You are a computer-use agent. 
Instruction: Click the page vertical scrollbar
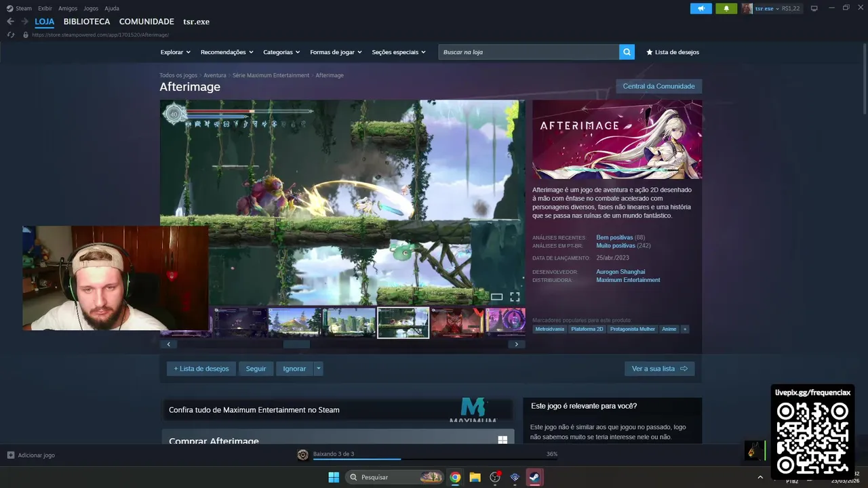coord(864,80)
